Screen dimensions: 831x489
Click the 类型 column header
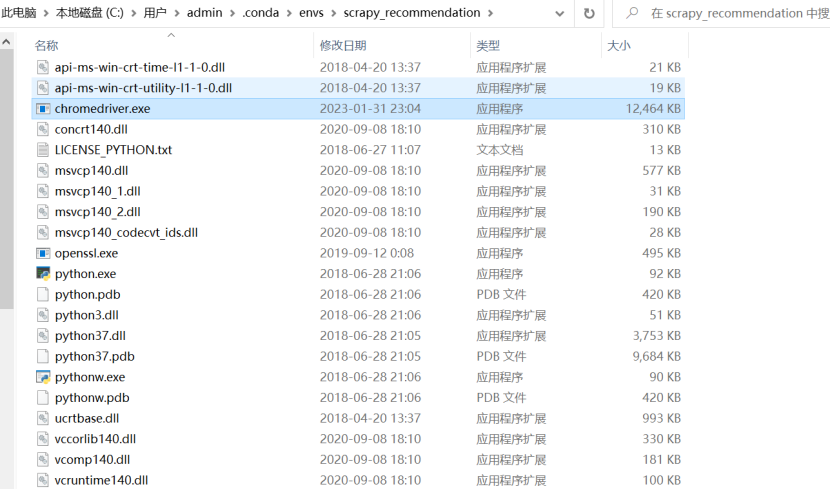point(488,46)
